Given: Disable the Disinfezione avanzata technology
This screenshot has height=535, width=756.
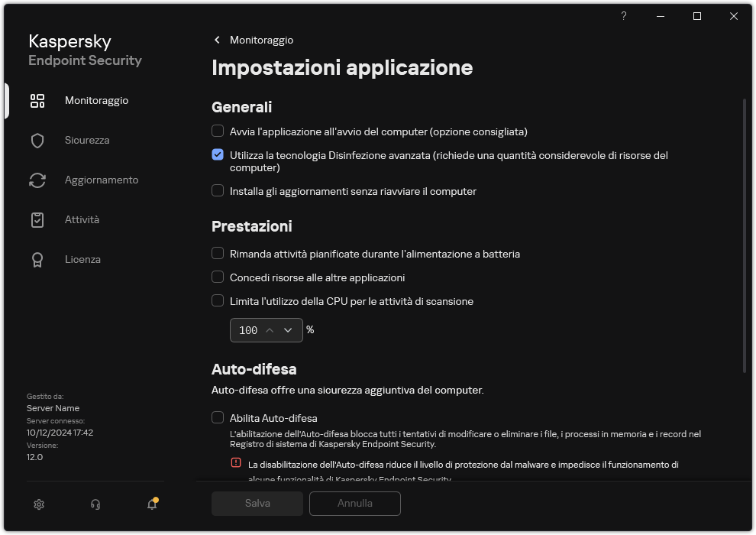Looking at the screenshot, I should (218, 154).
